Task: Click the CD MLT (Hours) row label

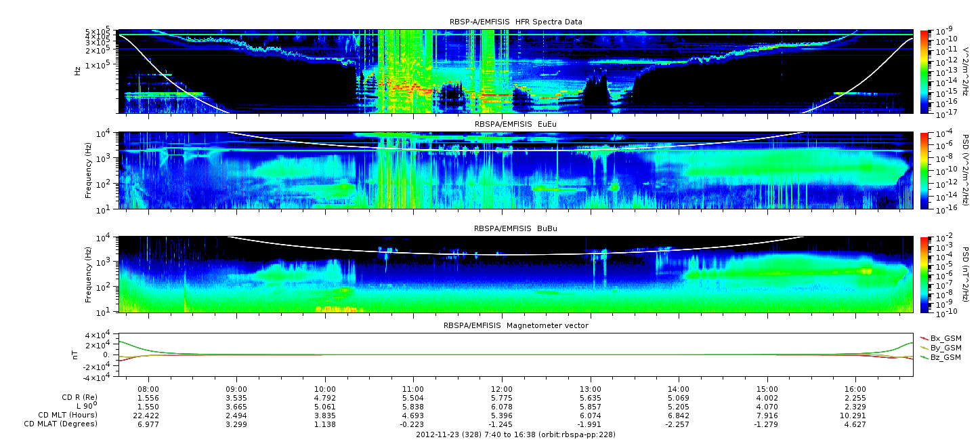Action: point(68,415)
